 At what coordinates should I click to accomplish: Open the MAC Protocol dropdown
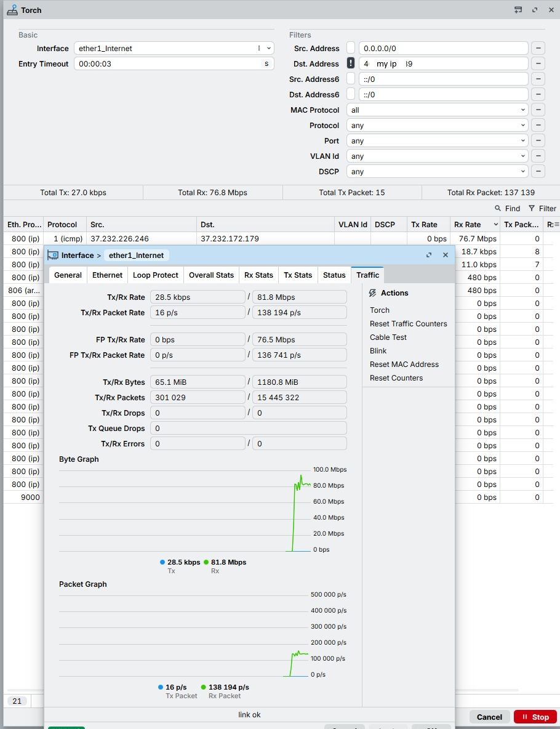pyautogui.click(x=438, y=110)
